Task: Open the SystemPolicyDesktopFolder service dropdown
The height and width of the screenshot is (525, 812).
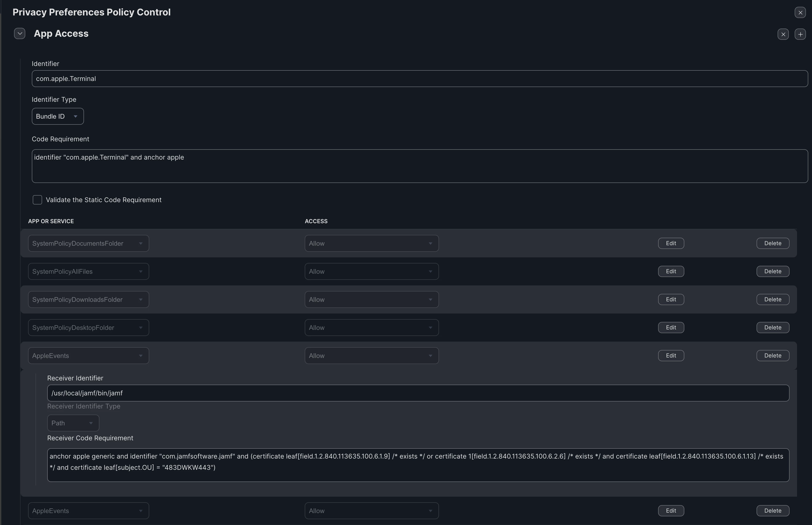Action: pos(89,328)
